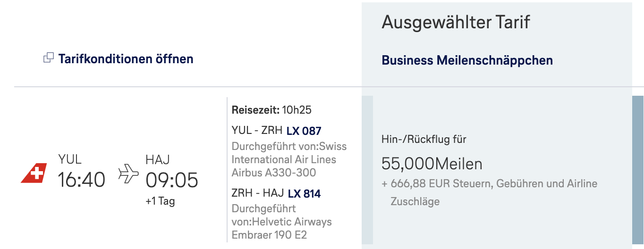Select the 55,000 Meilen price
The image size is (644, 249).
tap(432, 164)
